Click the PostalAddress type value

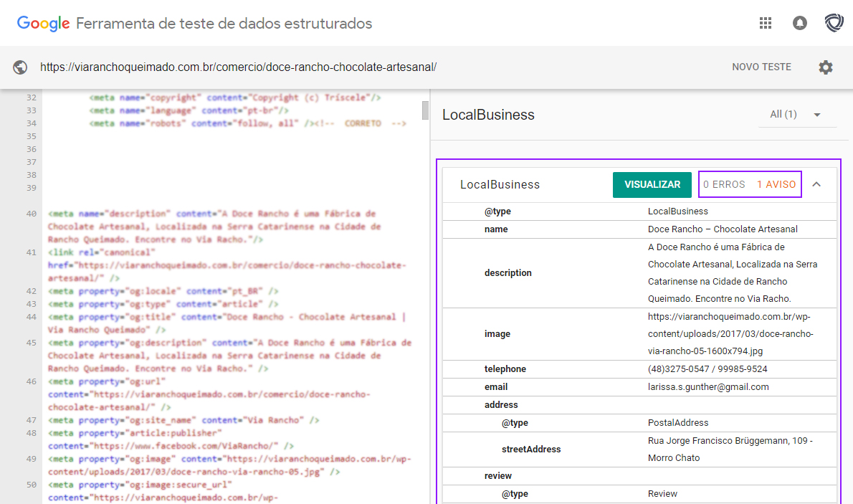[x=678, y=423]
